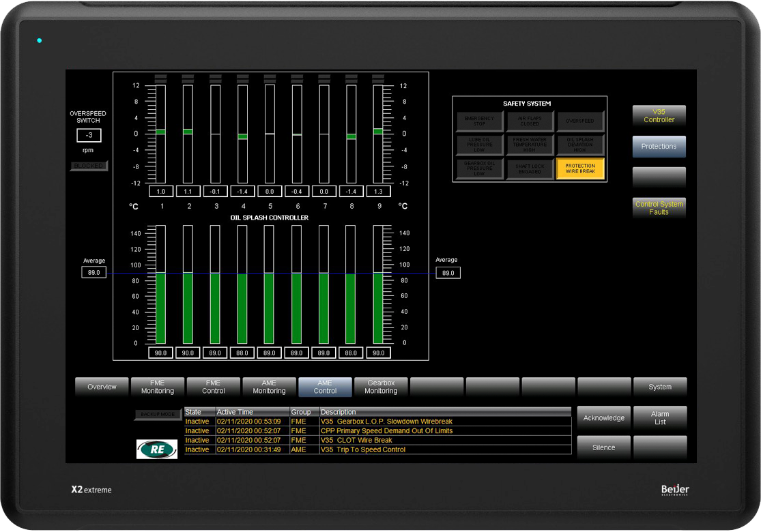Open the Alarm List
Screen dimensions: 761x532
pos(659,418)
